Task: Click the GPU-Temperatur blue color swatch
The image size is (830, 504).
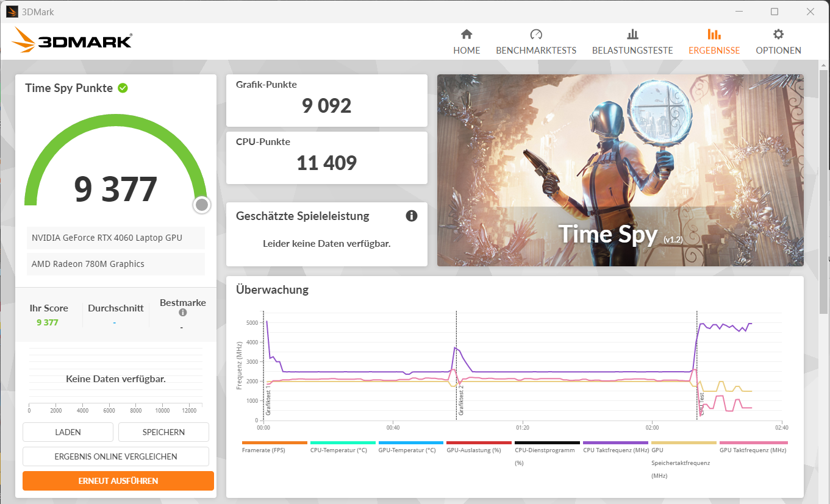Action: [x=410, y=443]
